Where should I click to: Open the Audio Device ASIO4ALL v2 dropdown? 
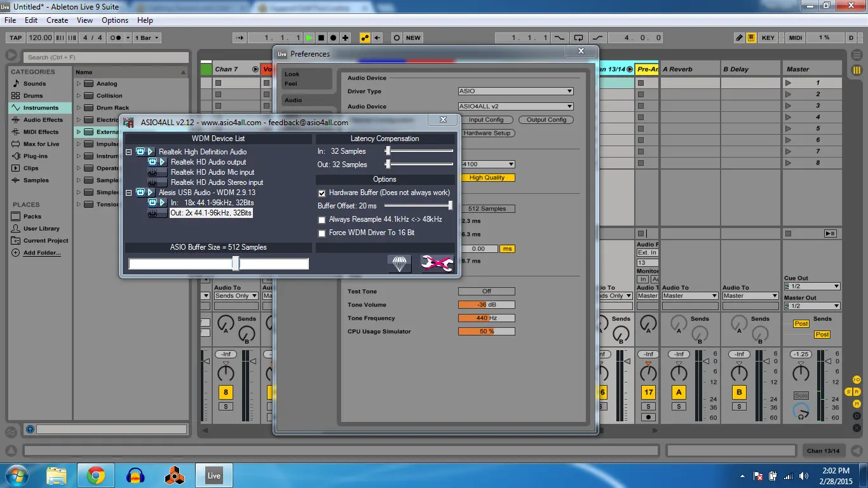click(x=516, y=106)
